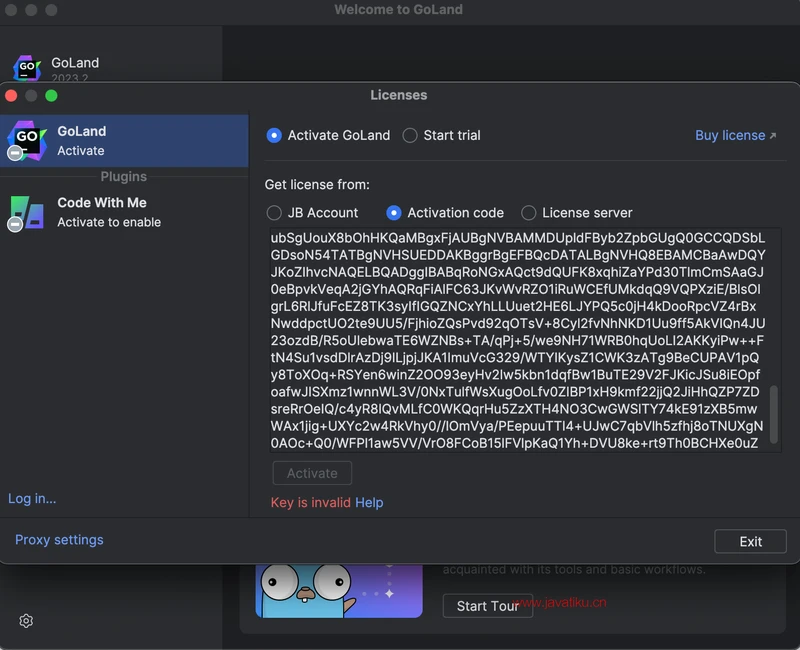Select Code With Me plugin entry
Image resolution: width=800 pixels, height=650 pixels.
(124, 212)
